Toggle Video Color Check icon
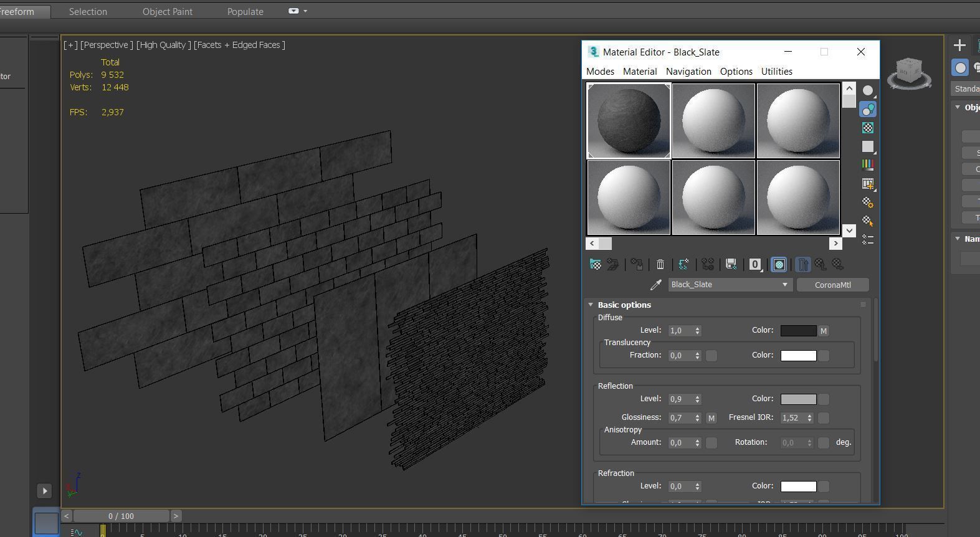980x537 pixels. (x=868, y=165)
